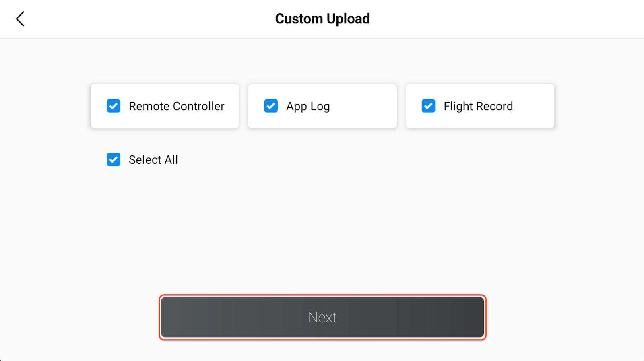This screenshot has height=361, width=644.
Task: Tap the blue checkmark beside Flight Record
Action: (x=428, y=106)
